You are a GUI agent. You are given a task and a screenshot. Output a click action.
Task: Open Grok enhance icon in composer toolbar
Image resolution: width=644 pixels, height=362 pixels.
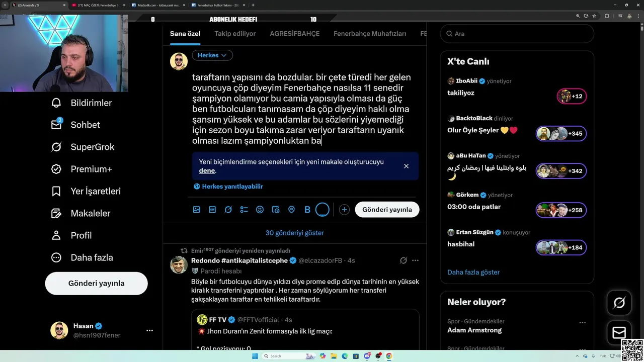[228, 210]
